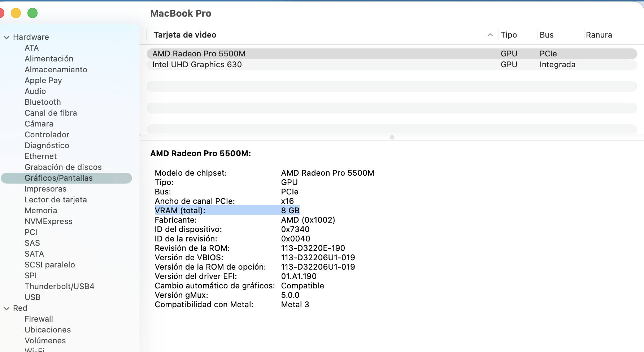Click the 5.0.0 gMux version value
This screenshot has width=644, height=352.
coord(290,295)
